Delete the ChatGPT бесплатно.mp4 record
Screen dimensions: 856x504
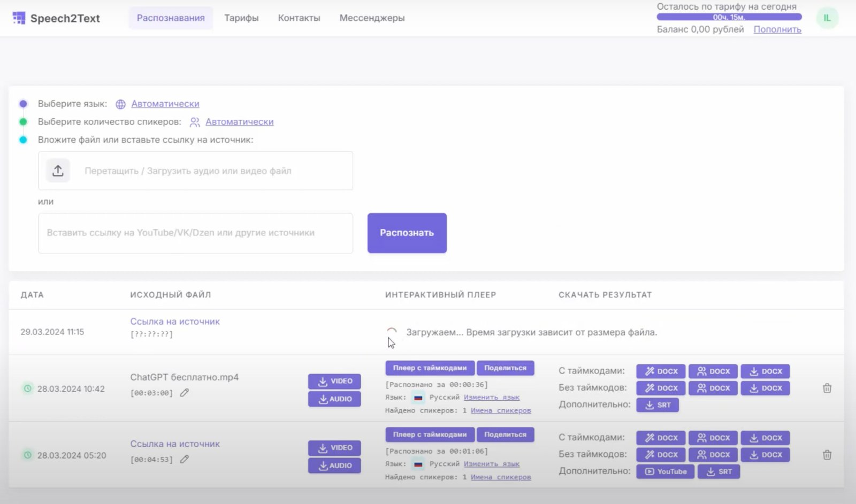(x=827, y=388)
